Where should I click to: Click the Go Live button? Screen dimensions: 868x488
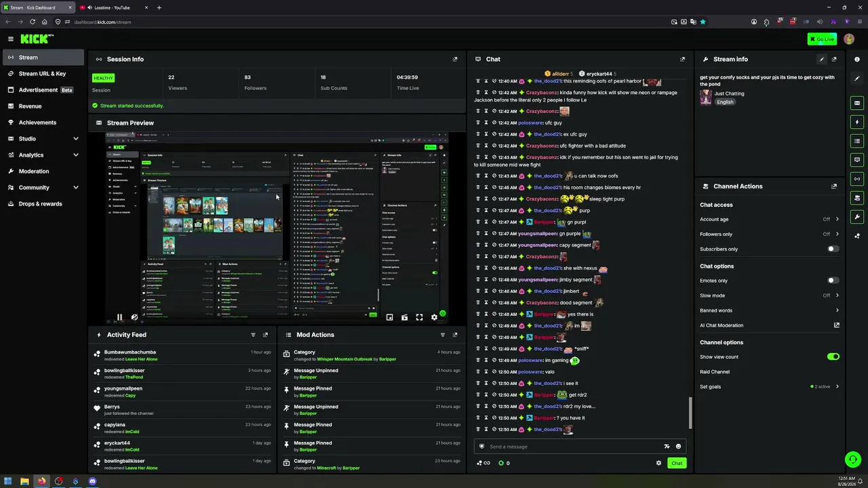pyautogui.click(x=822, y=39)
